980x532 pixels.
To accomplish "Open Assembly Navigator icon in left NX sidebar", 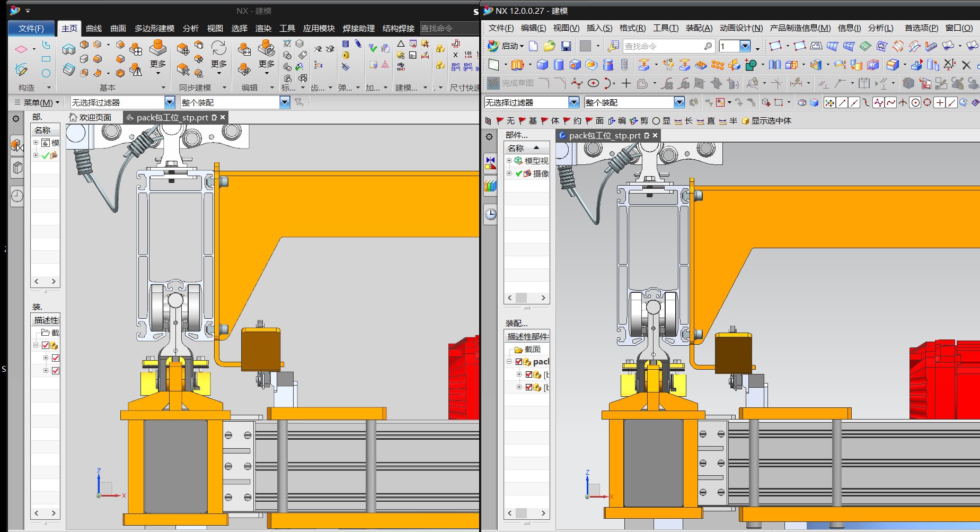I will [x=17, y=145].
